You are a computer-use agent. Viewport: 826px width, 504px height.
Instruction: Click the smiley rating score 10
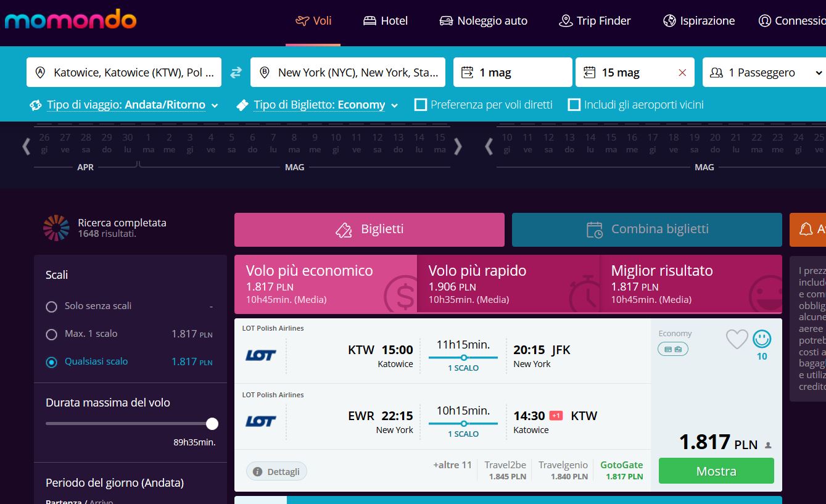coord(762,344)
